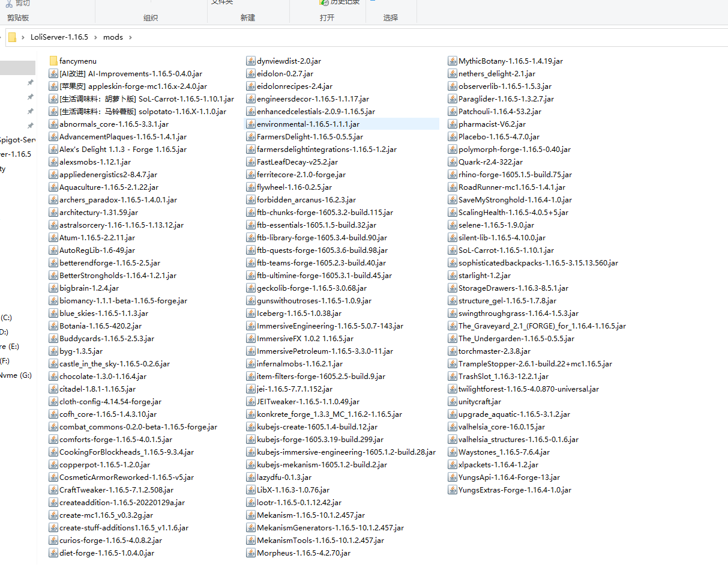Navigate to LoliServer-1.16.5 breadcrumb segment

click(59, 37)
